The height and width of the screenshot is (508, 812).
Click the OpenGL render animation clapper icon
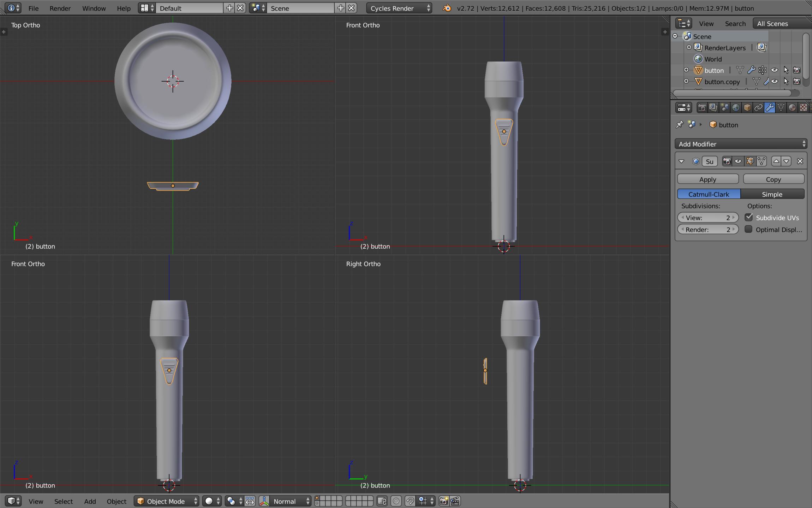[455, 501]
